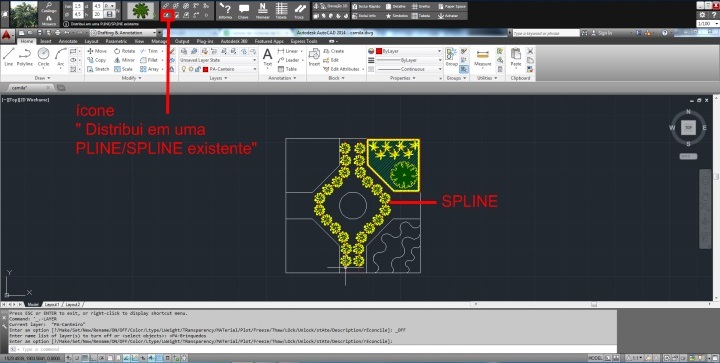Switch to the Layout1 tab

(x=51, y=304)
